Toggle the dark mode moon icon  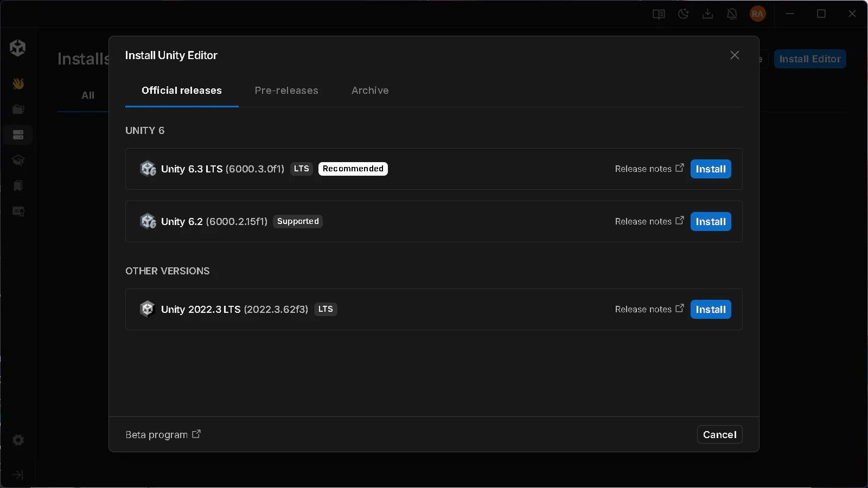point(683,14)
